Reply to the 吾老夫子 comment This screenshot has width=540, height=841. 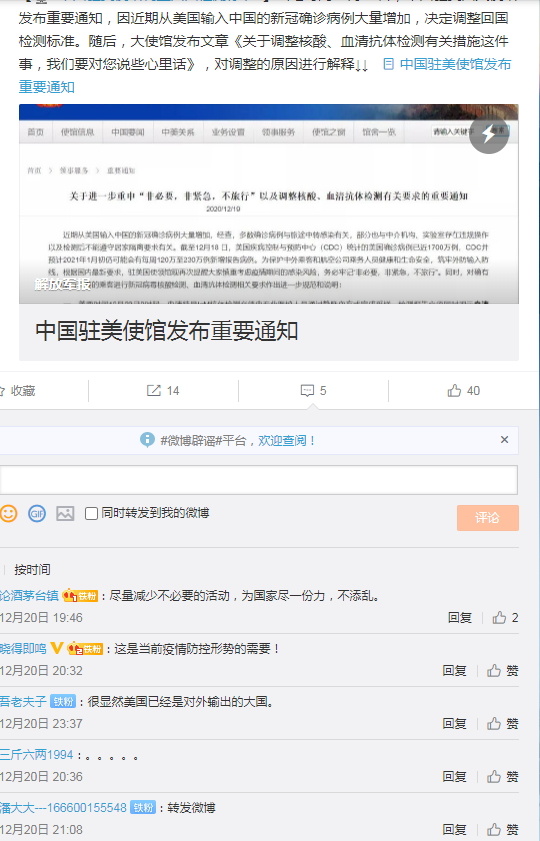point(455,724)
